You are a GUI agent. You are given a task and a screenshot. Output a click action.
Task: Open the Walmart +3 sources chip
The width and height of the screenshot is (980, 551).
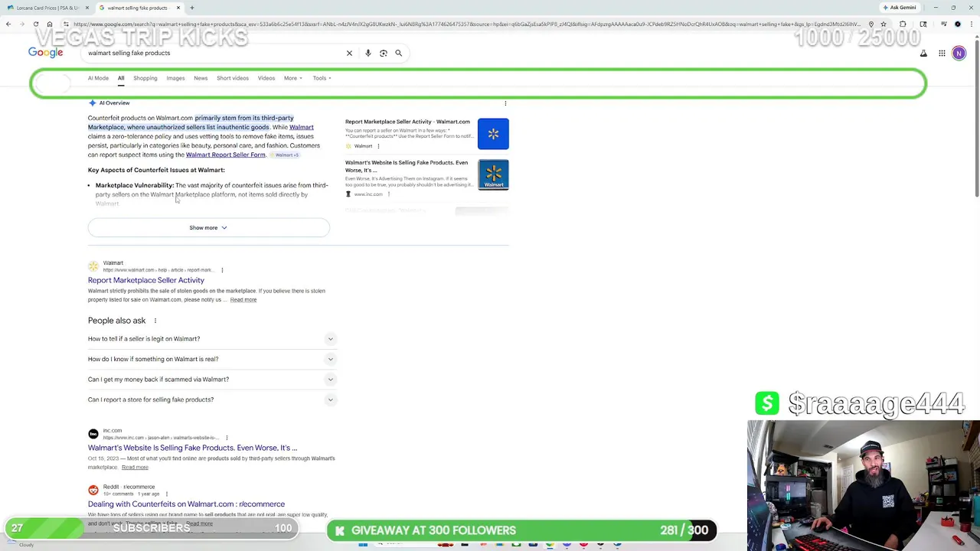pyautogui.click(x=286, y=155)
